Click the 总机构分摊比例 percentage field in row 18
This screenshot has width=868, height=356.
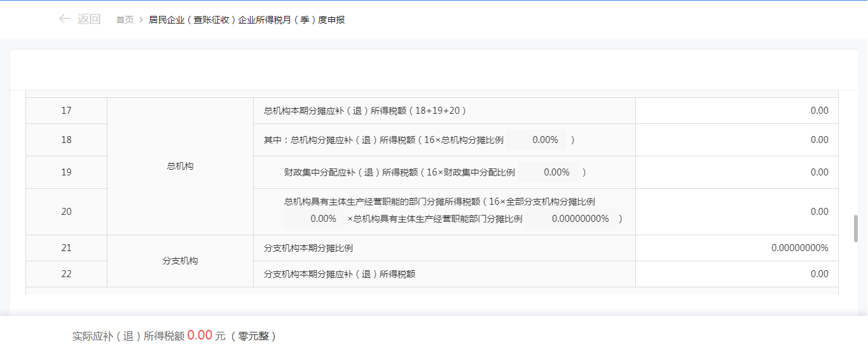537,140
